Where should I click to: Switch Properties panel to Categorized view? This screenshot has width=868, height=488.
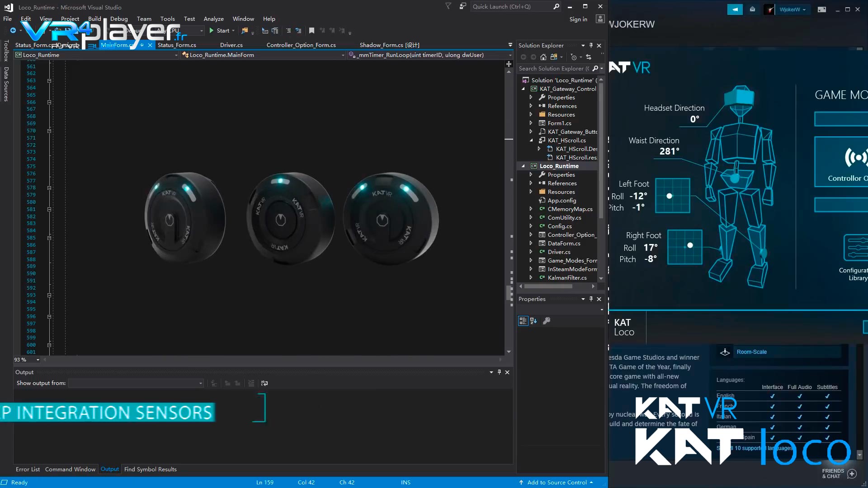(x=523, y=321)
